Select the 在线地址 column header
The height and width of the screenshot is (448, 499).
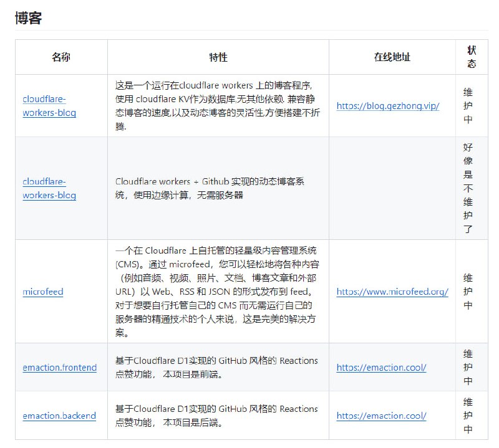tap(392, 57)
